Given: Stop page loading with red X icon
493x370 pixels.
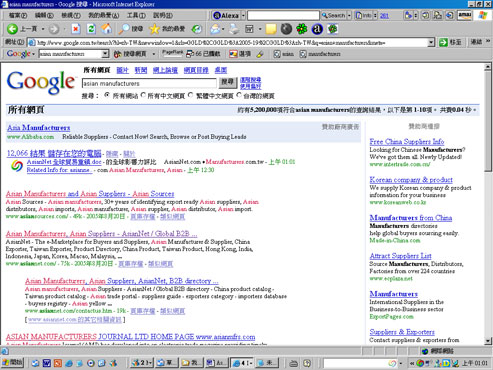Looking at the screenshot, I should (x=76, y=29).
